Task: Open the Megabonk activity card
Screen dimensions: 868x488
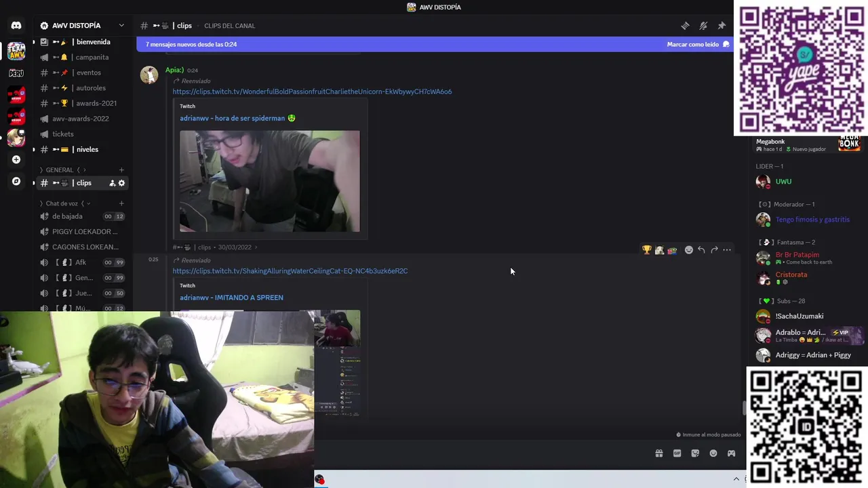Action: (x=808, y=144)
